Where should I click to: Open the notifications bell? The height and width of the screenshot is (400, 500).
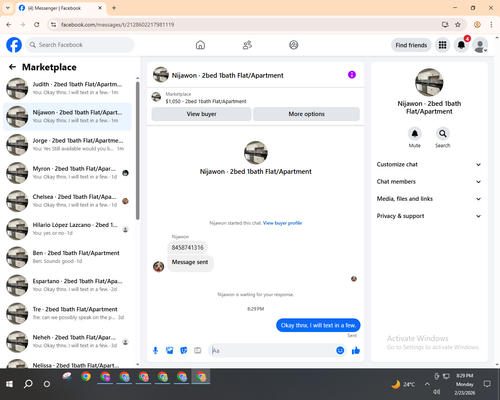461,45
